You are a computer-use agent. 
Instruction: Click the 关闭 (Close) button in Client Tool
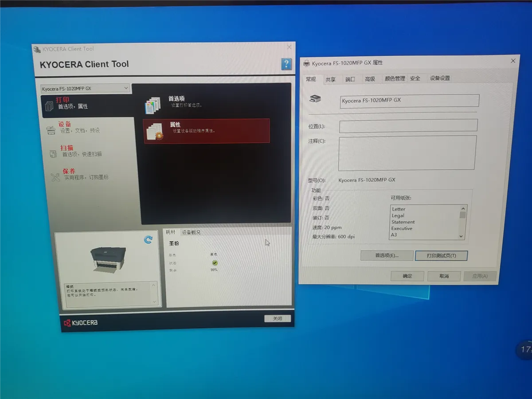(278, 318)
